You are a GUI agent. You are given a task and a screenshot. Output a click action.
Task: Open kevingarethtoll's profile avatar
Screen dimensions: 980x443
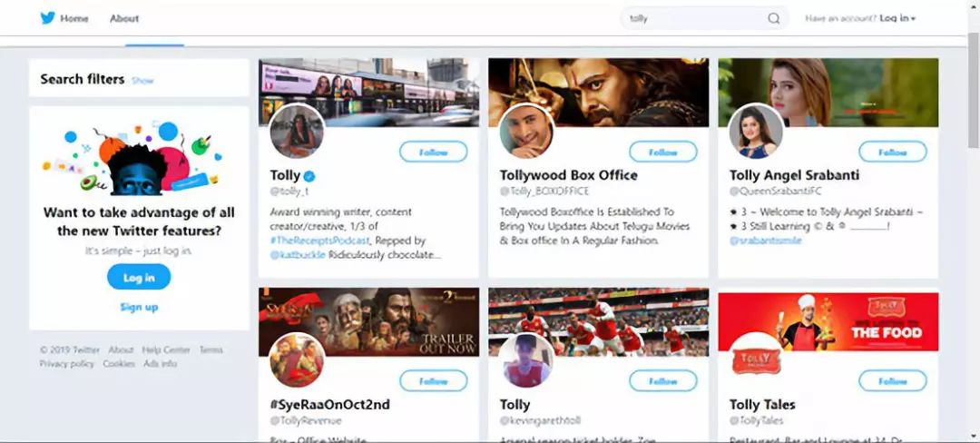[x=526, y=360]
